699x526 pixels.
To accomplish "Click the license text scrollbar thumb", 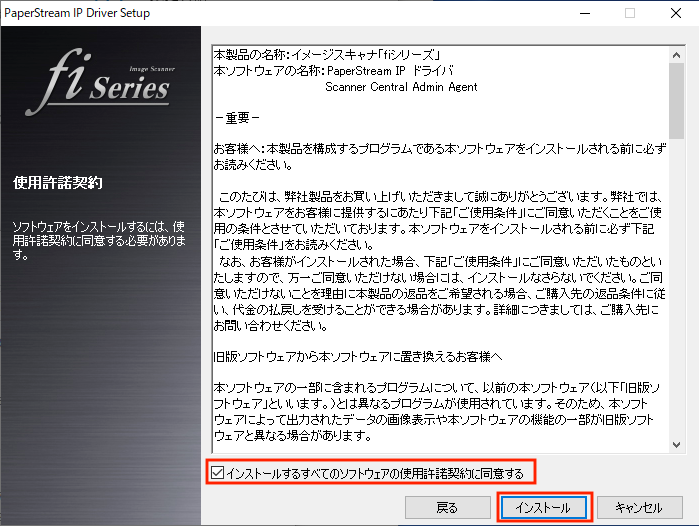I will tap(676, 101).
